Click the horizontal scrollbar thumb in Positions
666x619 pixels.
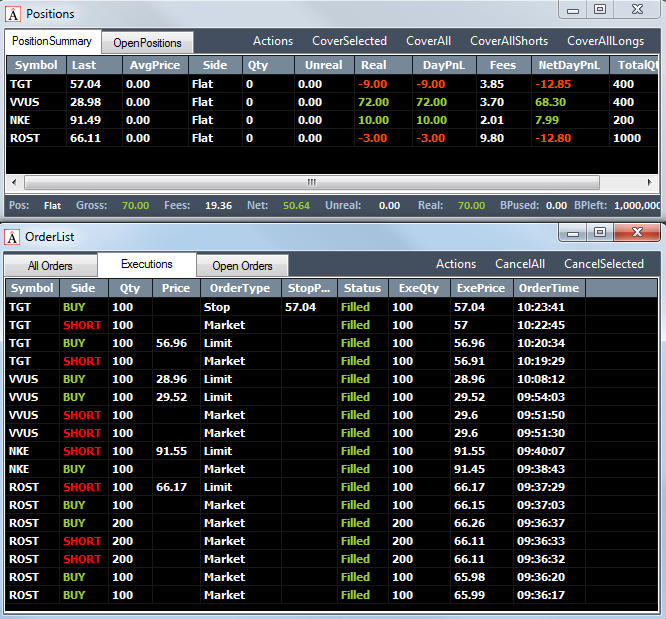point(312,183)
